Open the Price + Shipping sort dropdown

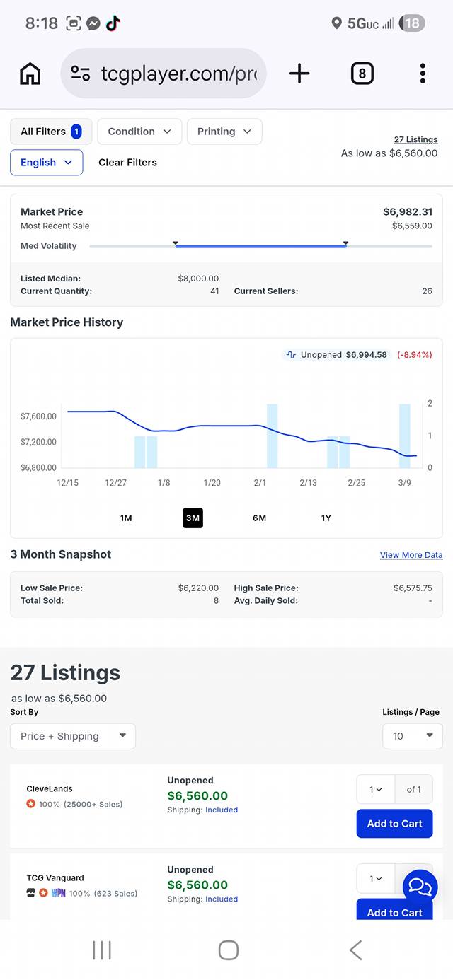coord(73,736)
